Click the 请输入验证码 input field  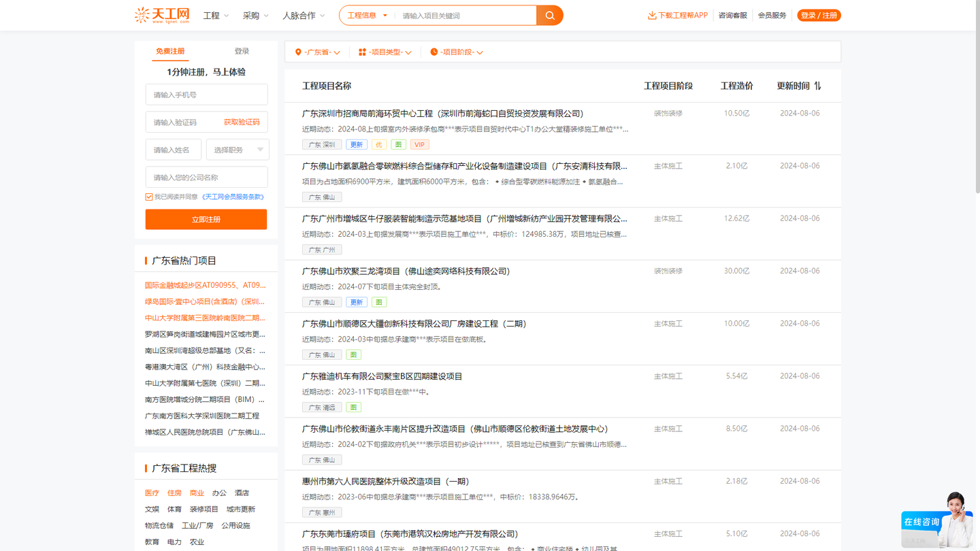coord(206,122)
